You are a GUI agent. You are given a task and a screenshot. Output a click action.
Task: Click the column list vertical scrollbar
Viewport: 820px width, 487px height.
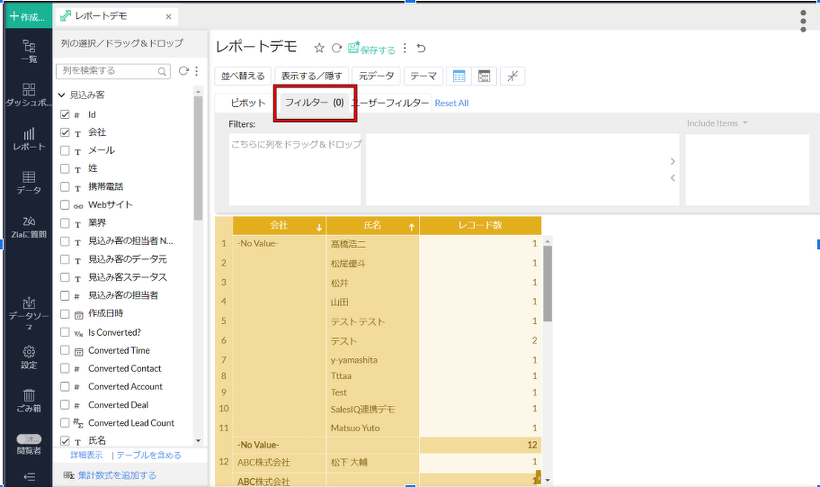tap(198, 200)
